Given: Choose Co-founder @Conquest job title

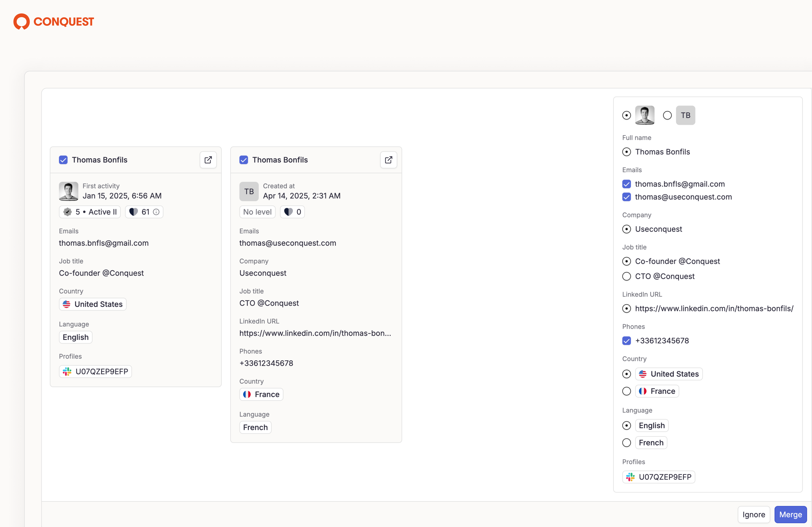Looking at the screenshot, I should (x=626, y=262).
